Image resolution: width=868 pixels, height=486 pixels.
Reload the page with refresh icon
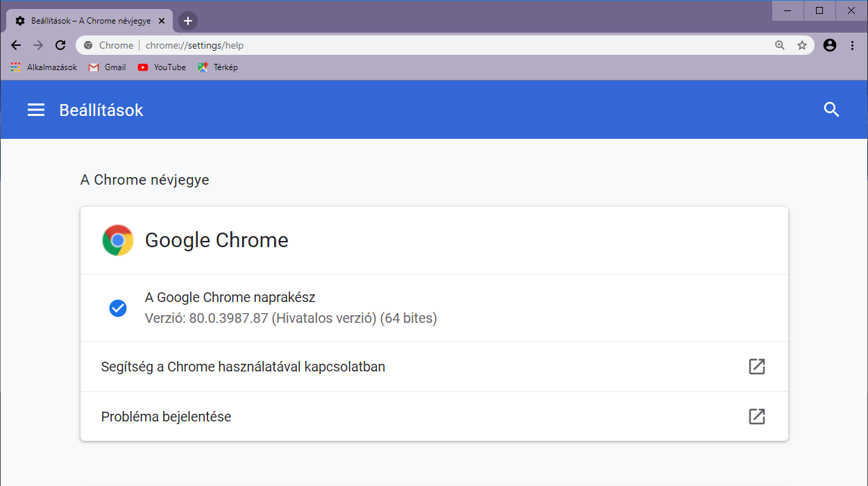tap(60, 45)
